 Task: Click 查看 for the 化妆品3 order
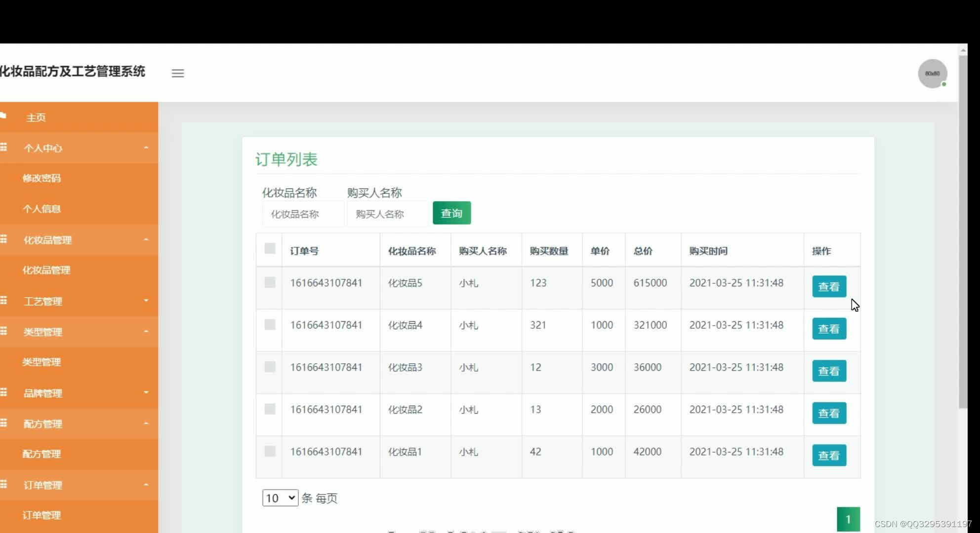pos(829,371)
